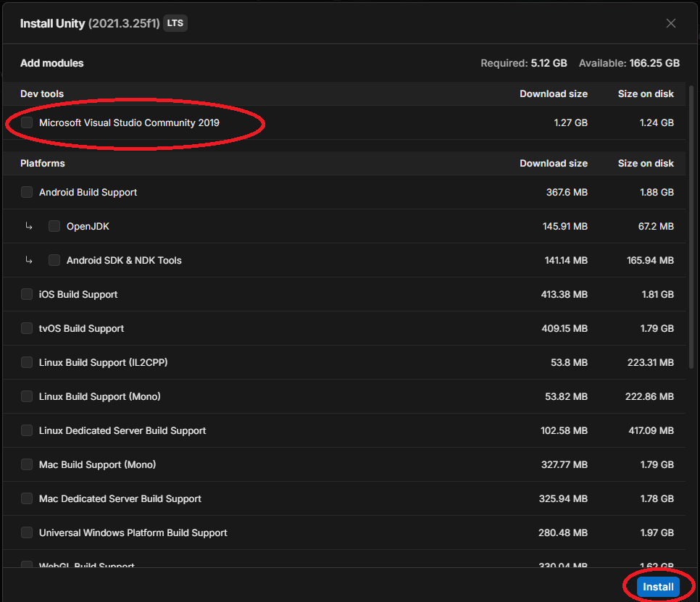Screen dimensions: 700x602
Task: Tick Mac Dedicated Server Build Support
Action: (x=27, y=498)
